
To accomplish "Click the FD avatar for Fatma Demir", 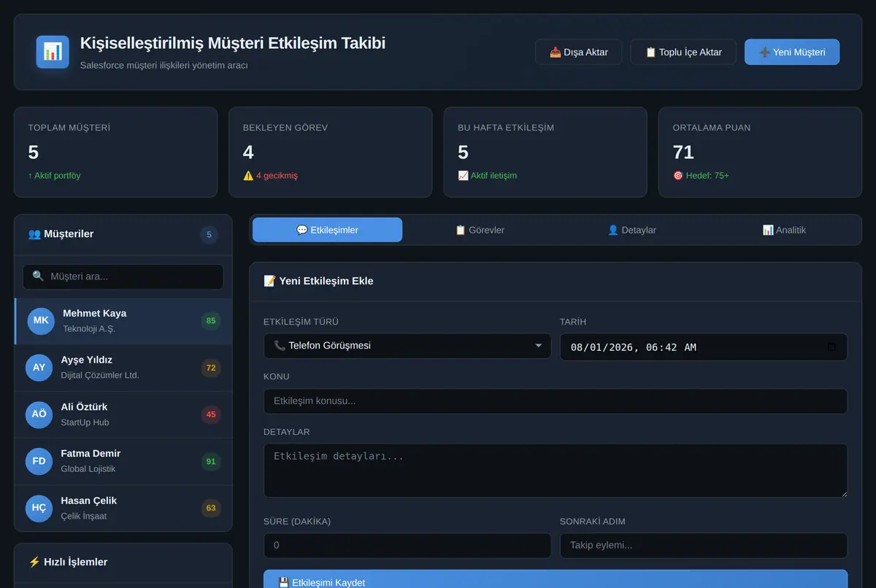I will (39, 461).
